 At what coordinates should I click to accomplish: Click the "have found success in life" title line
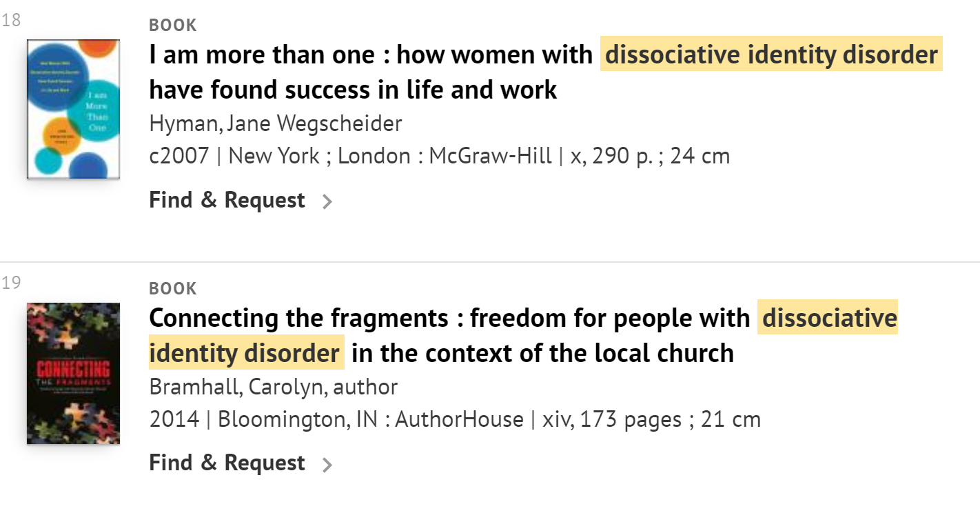tap(353, 90)
